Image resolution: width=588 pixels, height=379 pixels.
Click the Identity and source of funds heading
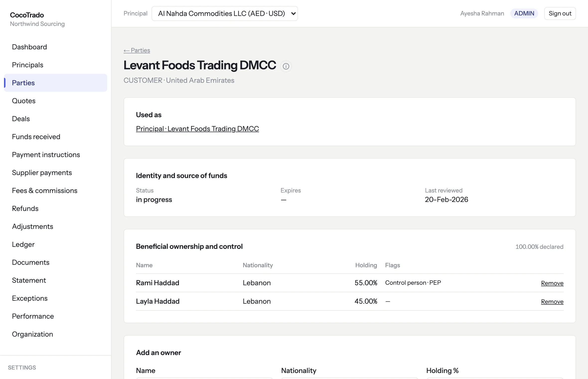[x=182, y=176]
